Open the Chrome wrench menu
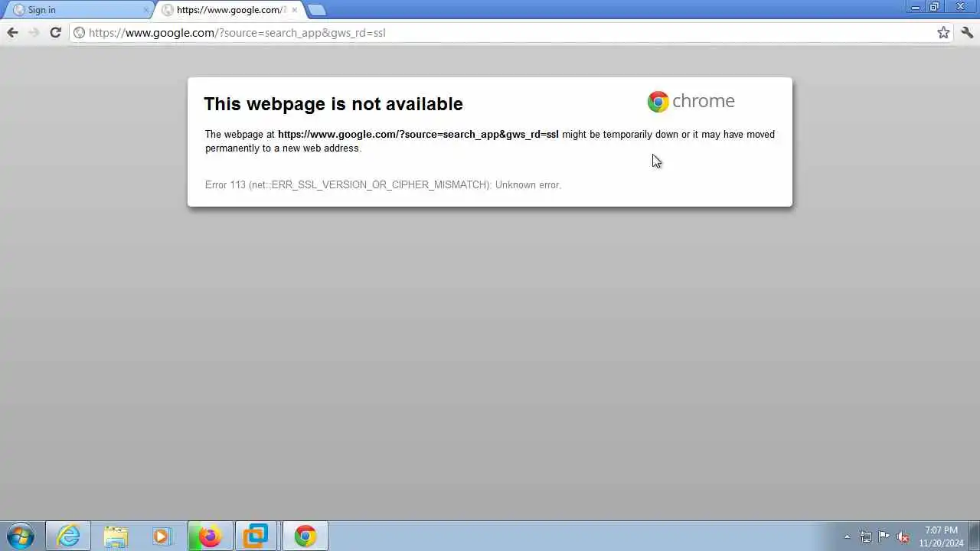This screenshot has width=980, height=551. pyautogui.click(x=967, y=32)
